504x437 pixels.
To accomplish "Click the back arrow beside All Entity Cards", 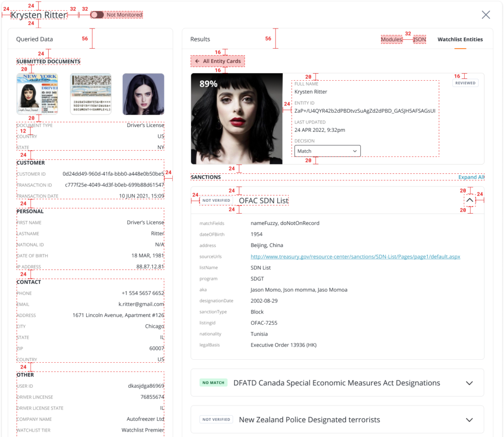I will pyautogui.click(x=197, y=61).
